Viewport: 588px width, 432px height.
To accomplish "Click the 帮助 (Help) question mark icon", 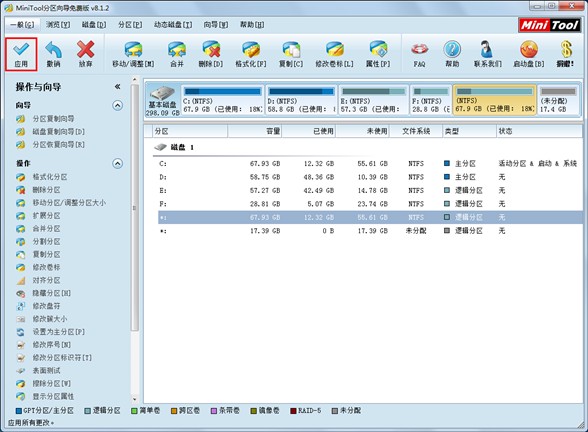I will click(452, 50).
